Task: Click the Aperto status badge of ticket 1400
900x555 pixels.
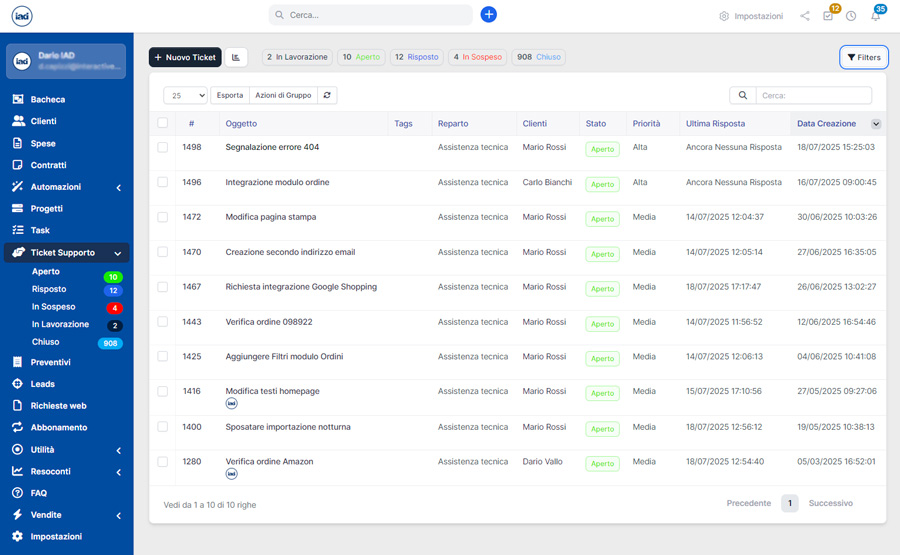Action: coord(603,429)
